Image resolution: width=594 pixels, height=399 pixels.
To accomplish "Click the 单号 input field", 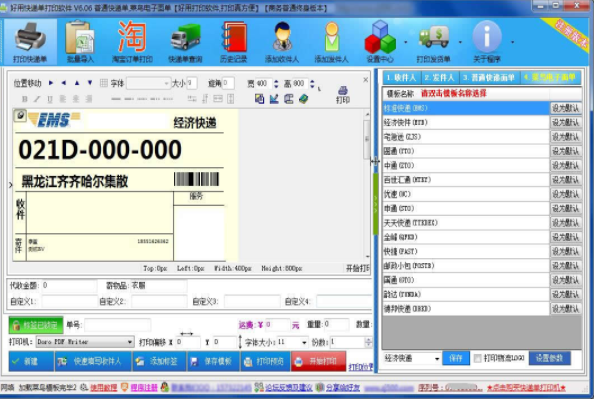I will click(x=118, y=325).
